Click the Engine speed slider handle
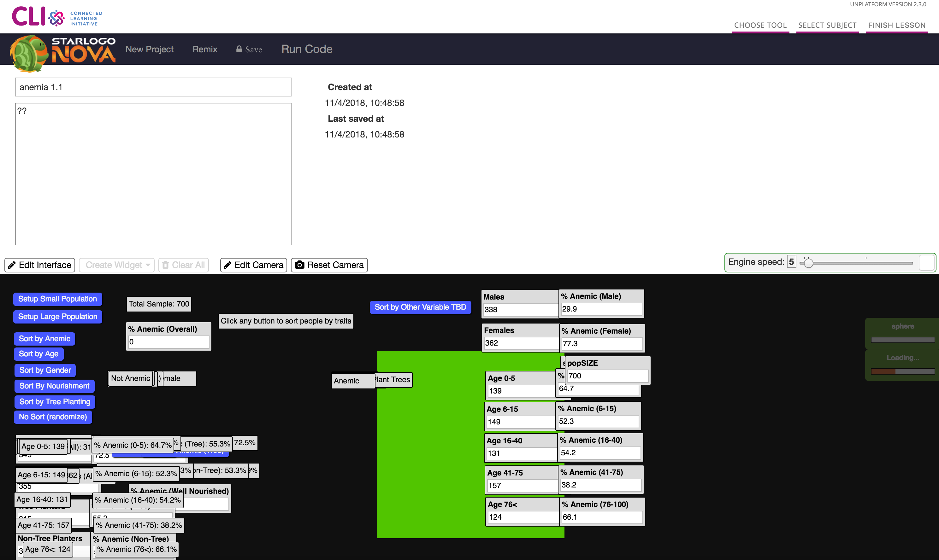This screenshot has height=560, width=939. [808, 263]
